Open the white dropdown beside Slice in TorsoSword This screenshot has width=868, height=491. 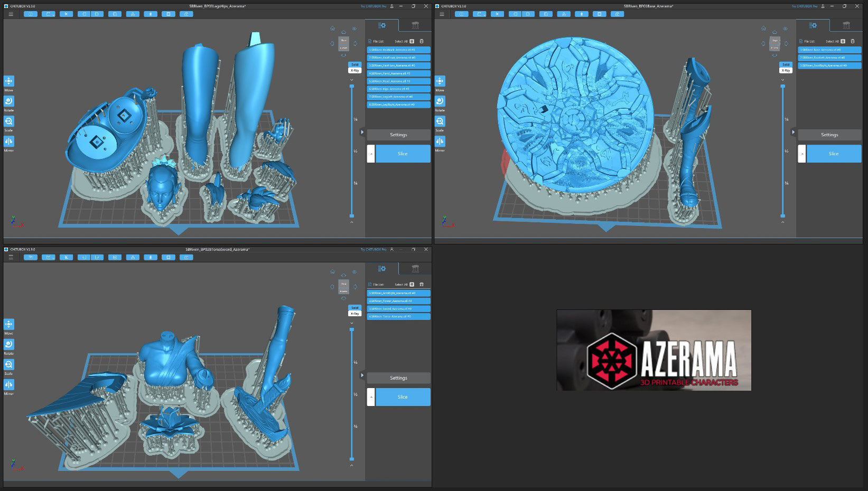coord(371,397)
